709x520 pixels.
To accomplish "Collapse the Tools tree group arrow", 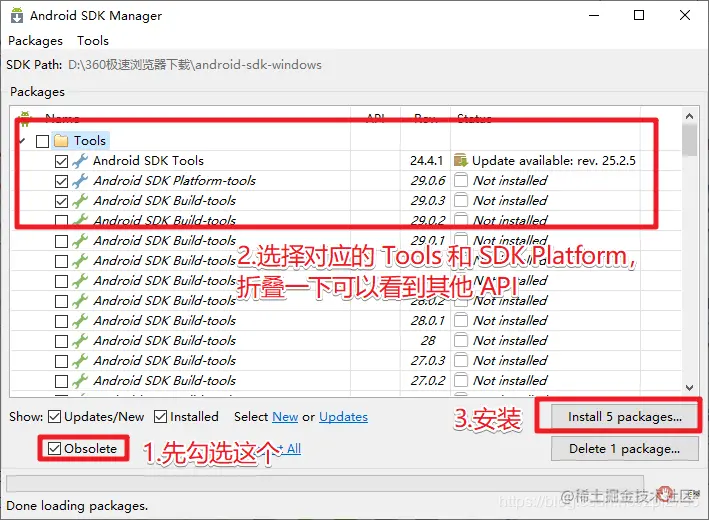I will pos(22,141).
